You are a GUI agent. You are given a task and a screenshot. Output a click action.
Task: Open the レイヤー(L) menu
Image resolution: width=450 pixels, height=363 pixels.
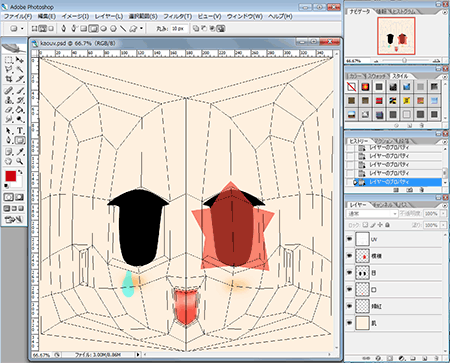tap(108, 16)
